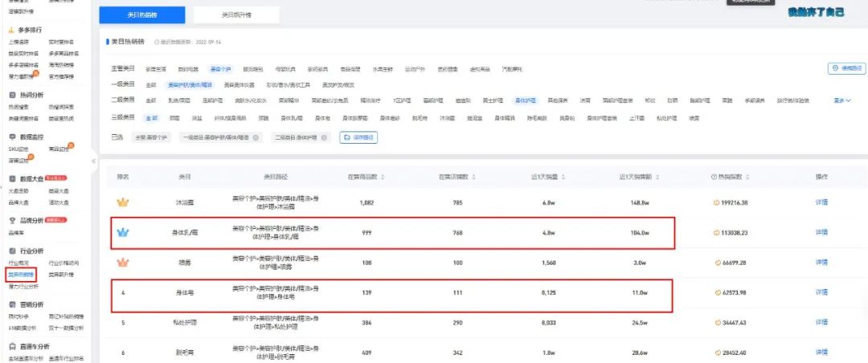
Task: Click the 数据监控 section icon in sidebar
Action: coord(11,137)
